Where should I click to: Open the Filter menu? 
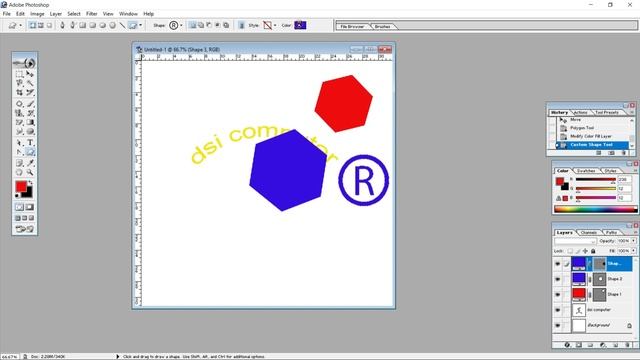click(x=91, y=14)
